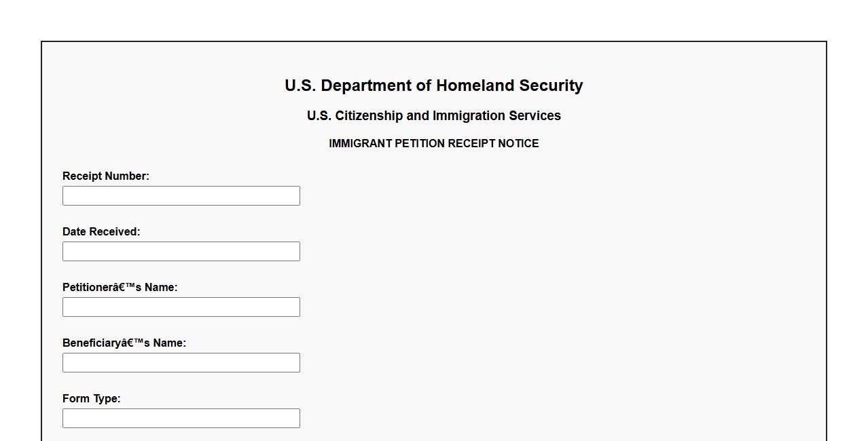Image resolution: width=868 pixels, height=441 pixels.
Task: Click the word "Citizenship" in the subheading
Action: tap(369, 116)
